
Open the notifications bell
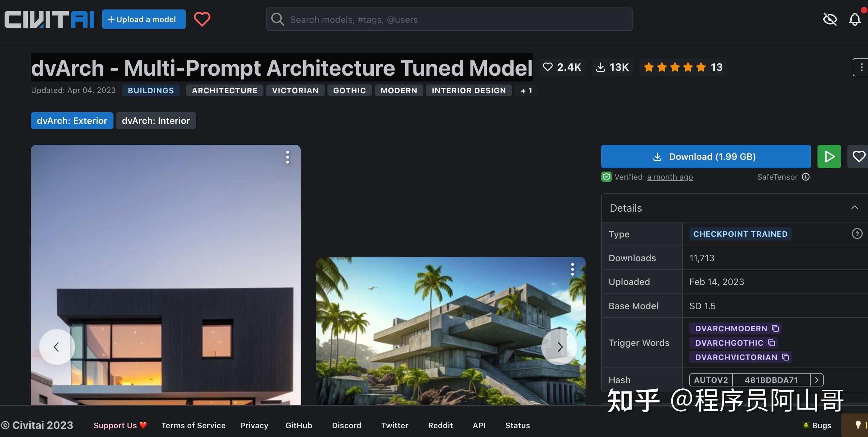[x=855, y=19]
